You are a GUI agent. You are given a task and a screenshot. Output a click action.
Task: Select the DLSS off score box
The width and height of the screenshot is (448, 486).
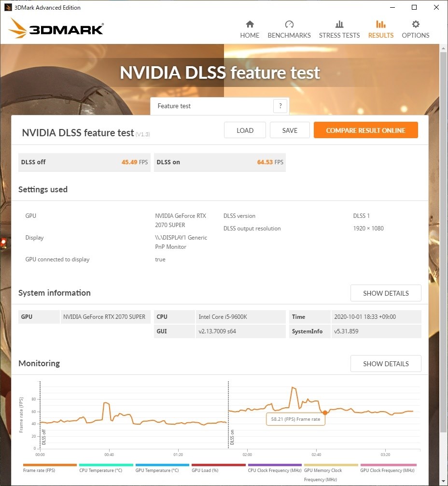(x=84, y=162)
